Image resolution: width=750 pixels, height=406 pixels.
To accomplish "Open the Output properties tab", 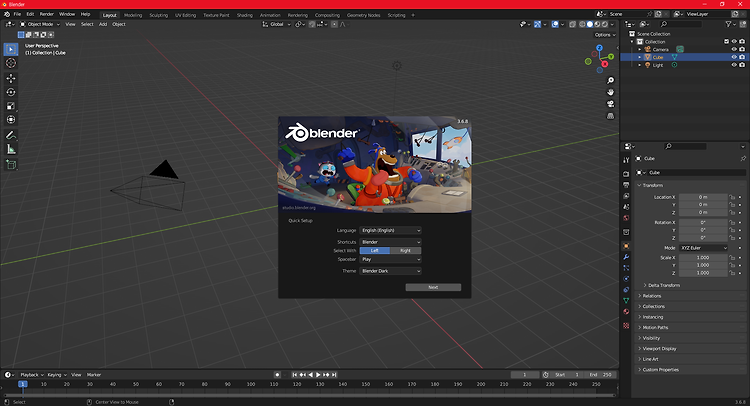I will click(x=626, y=185).
